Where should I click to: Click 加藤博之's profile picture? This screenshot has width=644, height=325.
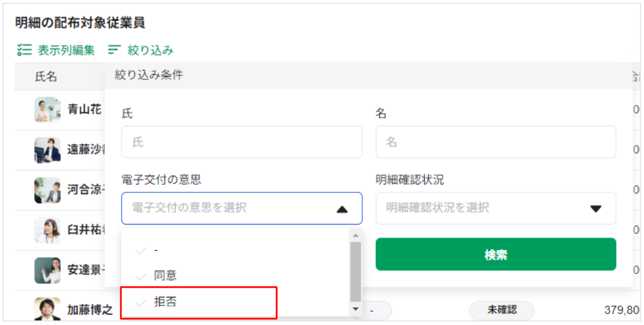(x=48, y=309)
